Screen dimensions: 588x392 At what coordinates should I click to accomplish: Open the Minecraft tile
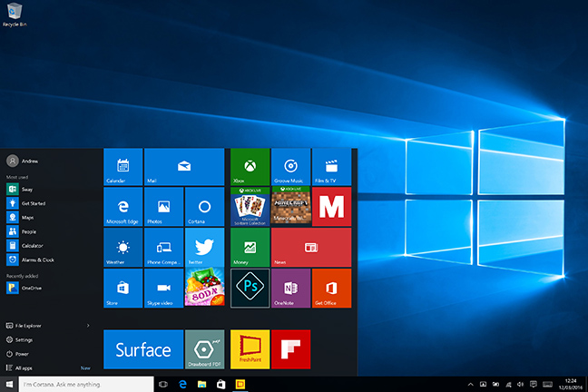290,207
